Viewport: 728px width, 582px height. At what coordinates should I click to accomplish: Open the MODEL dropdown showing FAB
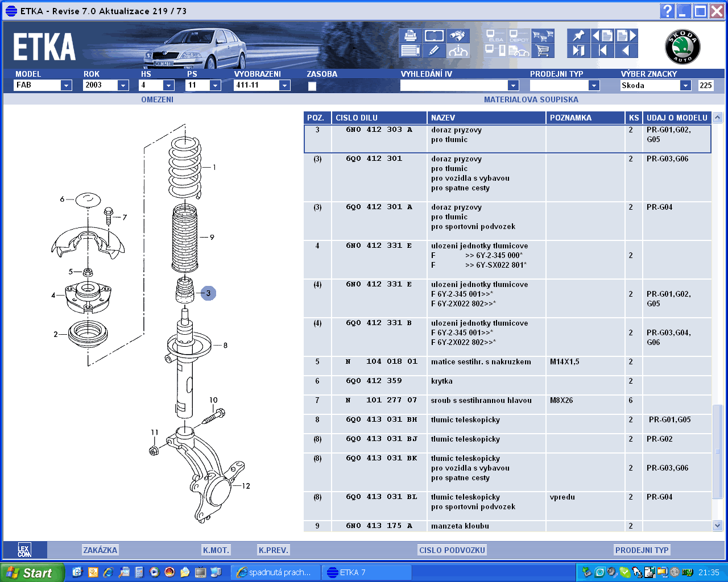[67, 85]
